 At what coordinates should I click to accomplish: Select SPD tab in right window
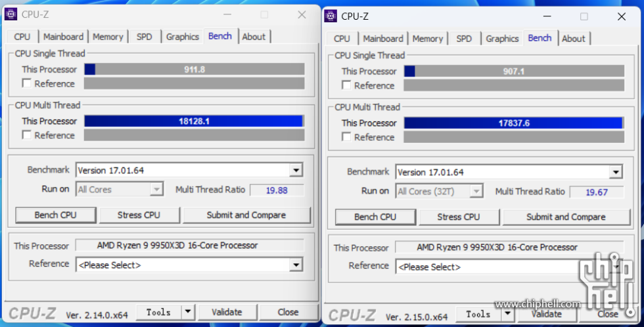click(464, 39)
